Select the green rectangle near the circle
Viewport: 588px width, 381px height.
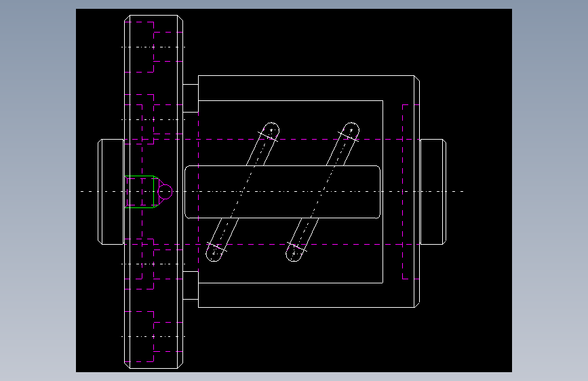tap(140, 192)
